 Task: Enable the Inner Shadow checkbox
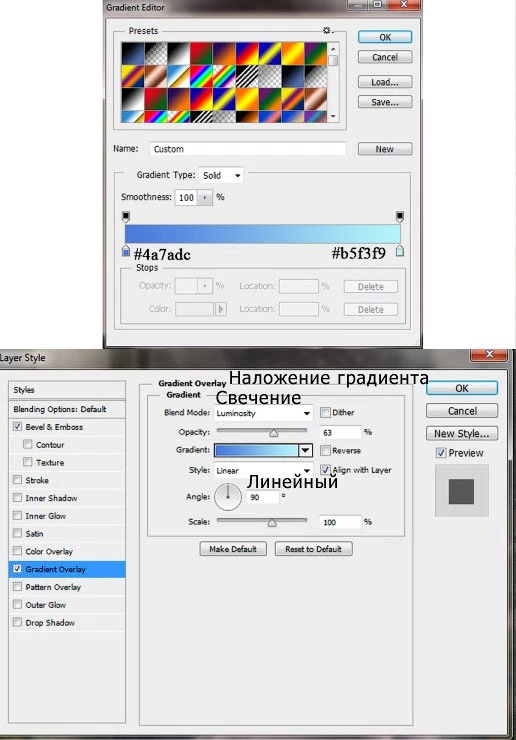coord(17,497)
